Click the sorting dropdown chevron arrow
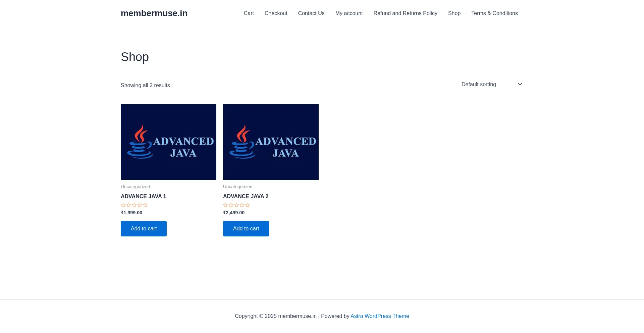The width and height of the screenshot is (644, 333). pyautogui.click(x=520, y=84)
